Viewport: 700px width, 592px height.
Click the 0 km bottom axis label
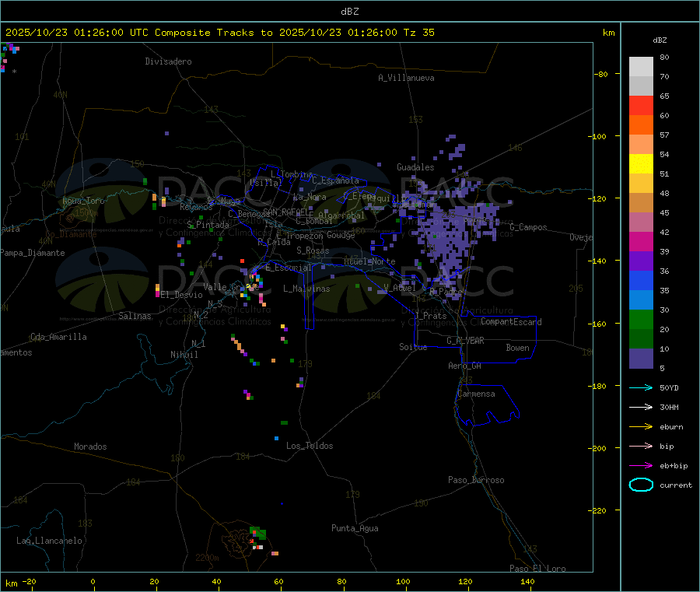[93, 581]
